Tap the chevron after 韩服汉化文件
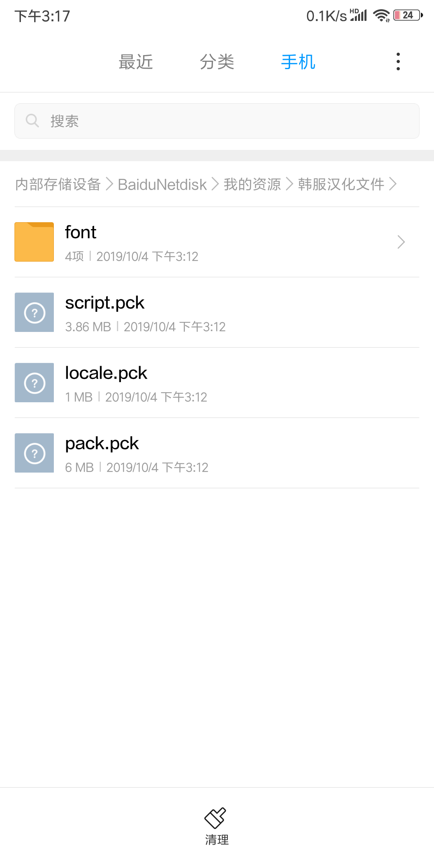 click(393, 184)
